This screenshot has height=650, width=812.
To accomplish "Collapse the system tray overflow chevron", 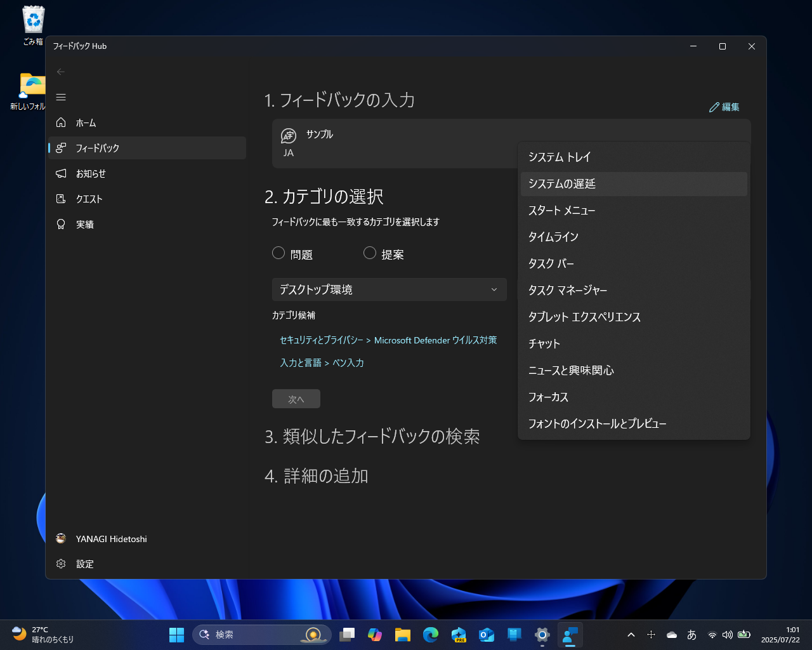I will point(631,634).
